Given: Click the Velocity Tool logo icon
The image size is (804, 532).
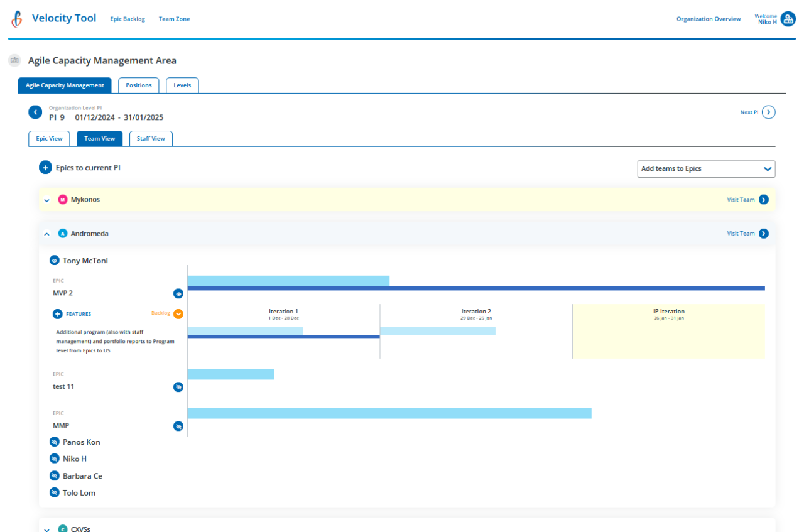Looking at the screenshot, I should (17, 19).
